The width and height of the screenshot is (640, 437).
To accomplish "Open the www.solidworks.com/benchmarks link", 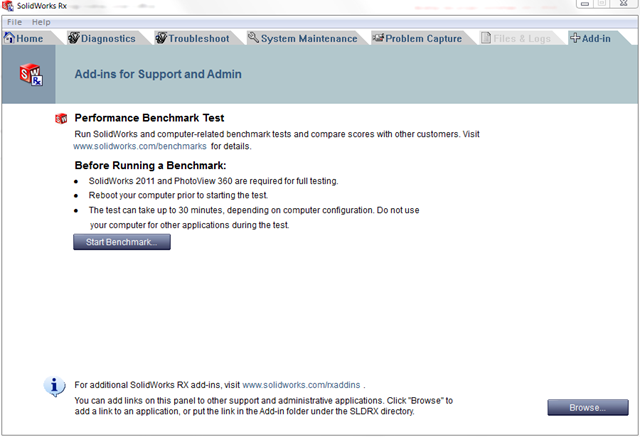I will click(x=140, y=146).
